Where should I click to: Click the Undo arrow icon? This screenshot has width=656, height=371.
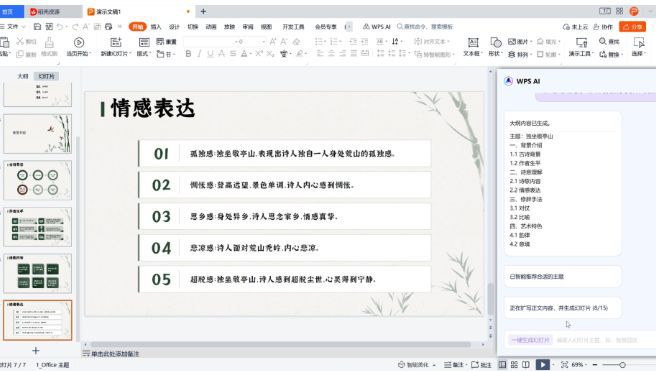[60, 27]
